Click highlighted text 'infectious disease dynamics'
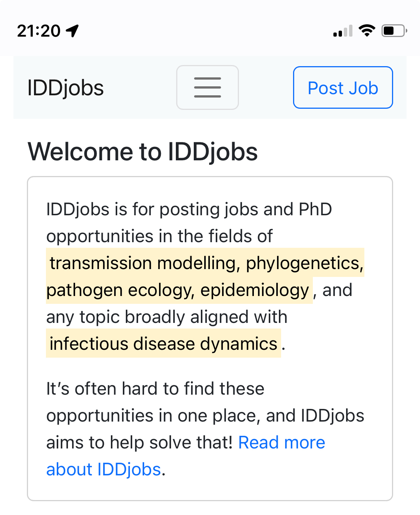Screen dimensions: 420x515 click(164, 344)
